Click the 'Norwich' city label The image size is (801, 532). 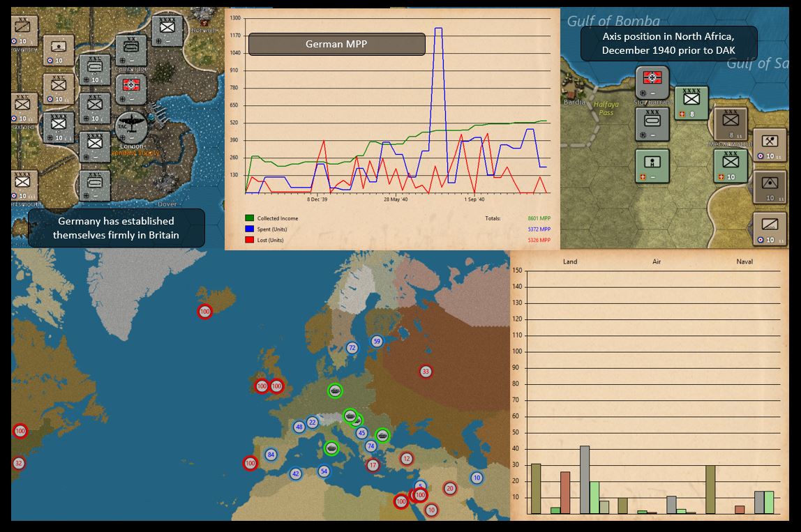(205, 30)
